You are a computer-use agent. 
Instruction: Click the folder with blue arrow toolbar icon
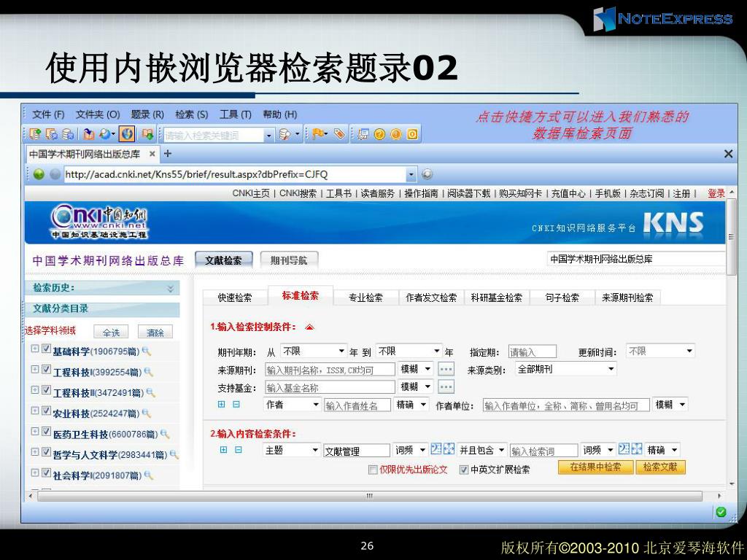88,134
